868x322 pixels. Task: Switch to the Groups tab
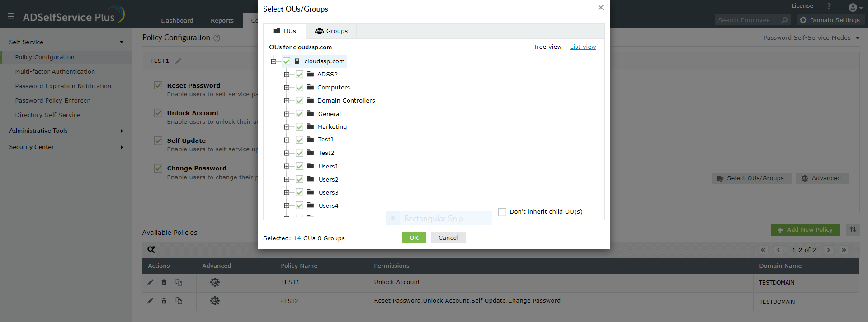pyautogui.click(x=331, y=31)
